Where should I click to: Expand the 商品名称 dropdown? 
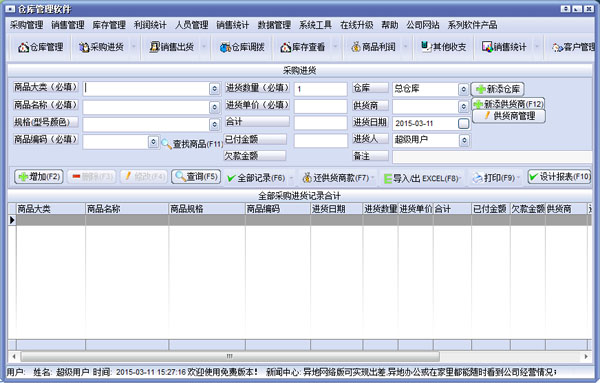coord(215,107)
